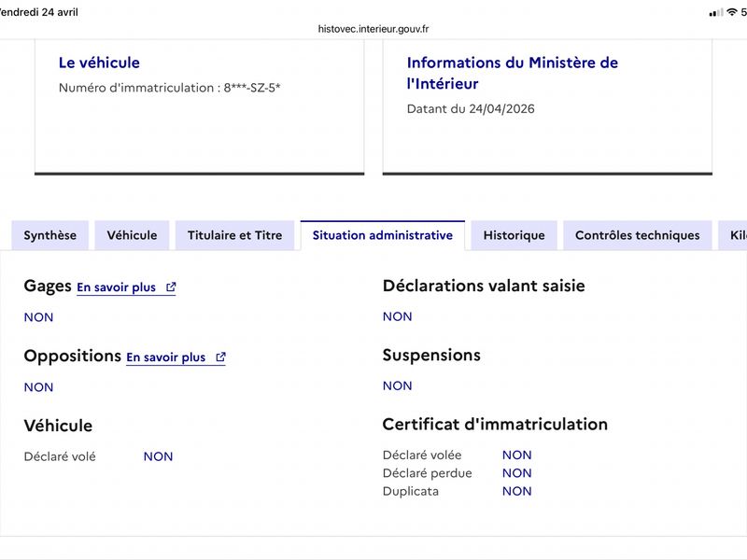
Task: Select the Situation administrative tab
Action: pos(383,235)
